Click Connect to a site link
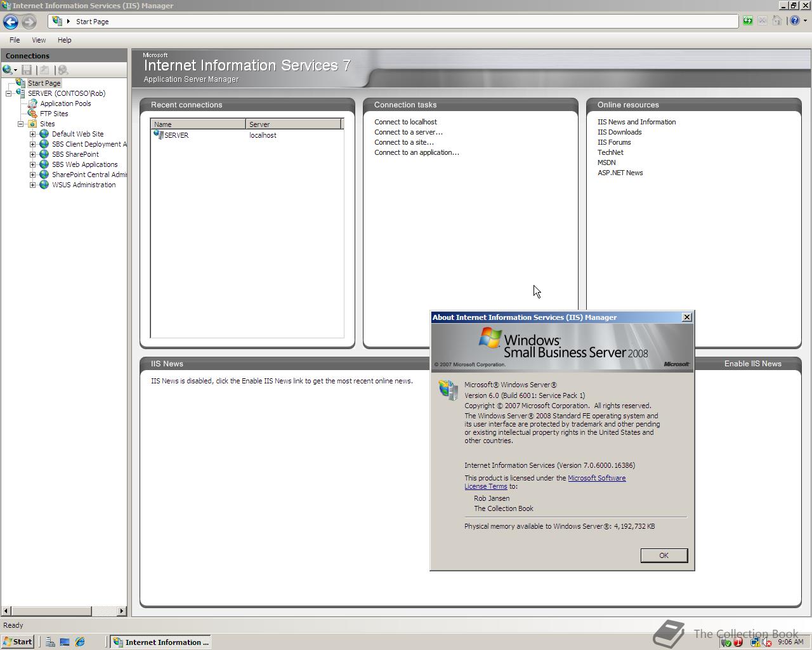The height and width of the screenshot is (650, 812). pyautogui.click(x=404, y=142)
